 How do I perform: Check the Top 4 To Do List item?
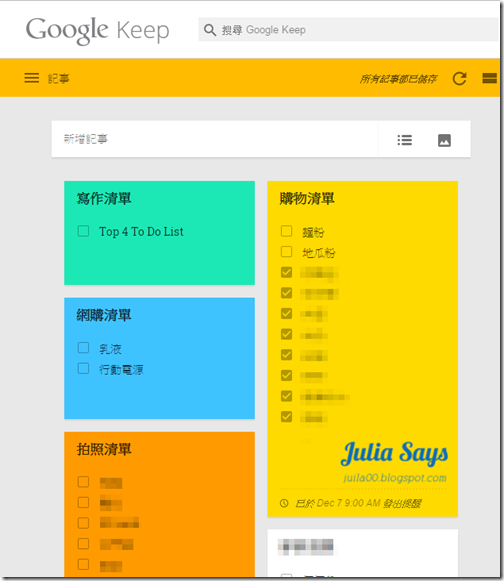(x=83, y=231)
